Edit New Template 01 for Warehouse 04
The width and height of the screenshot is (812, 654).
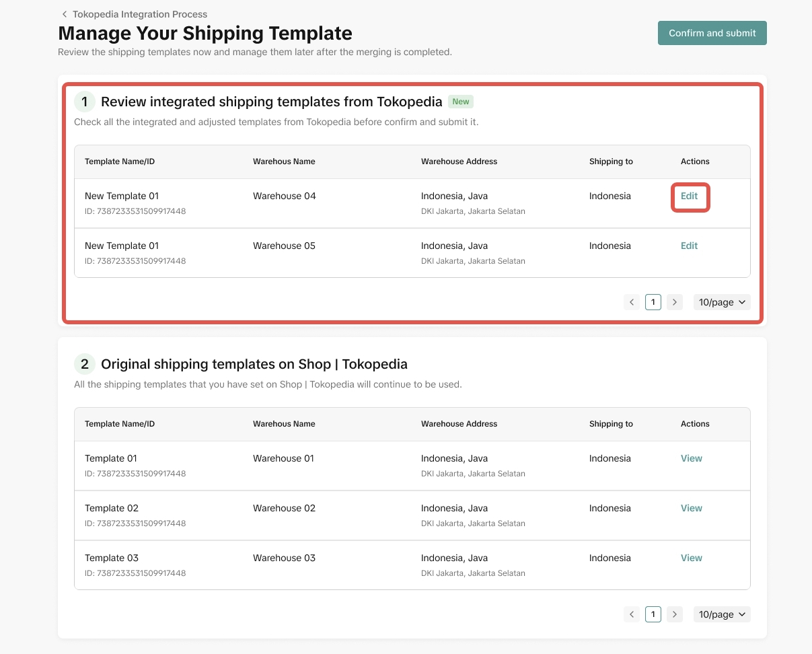[690, 196]
